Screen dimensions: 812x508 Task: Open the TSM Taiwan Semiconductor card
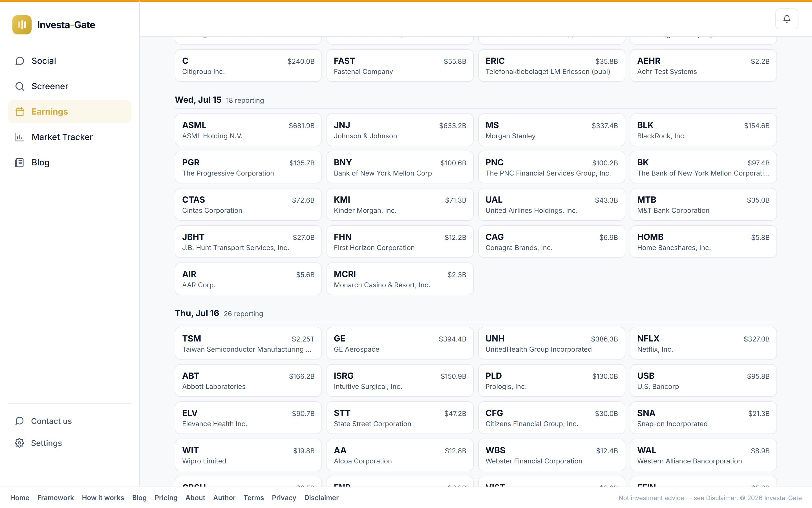(x=248, y=343)
